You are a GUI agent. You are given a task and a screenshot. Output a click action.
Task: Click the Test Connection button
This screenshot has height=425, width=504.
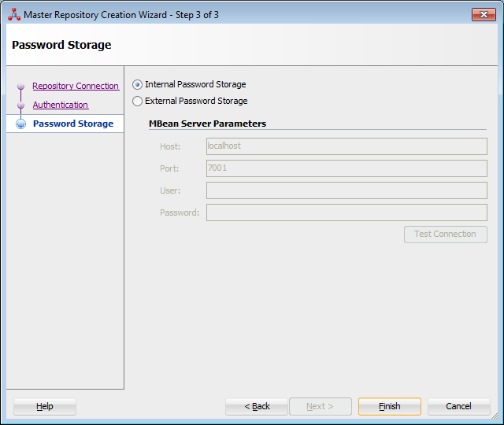pyautogui.click(x=446, y=235)
